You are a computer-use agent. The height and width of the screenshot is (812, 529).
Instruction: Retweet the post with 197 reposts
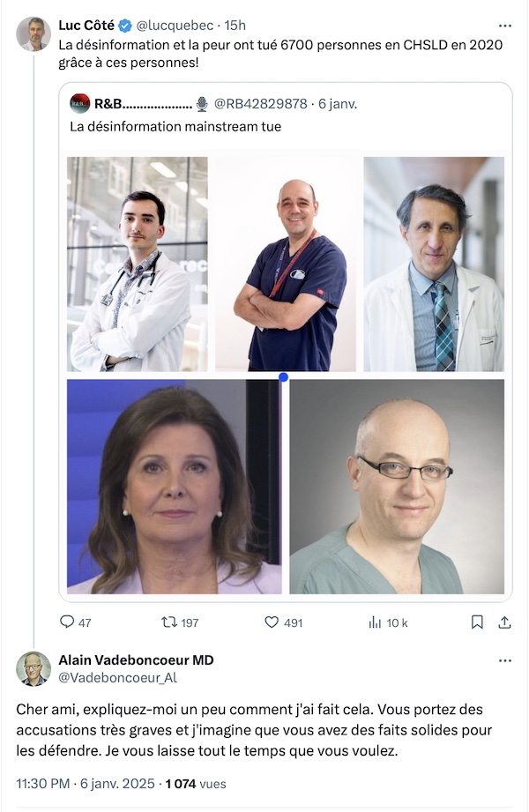tap(169, 622)
